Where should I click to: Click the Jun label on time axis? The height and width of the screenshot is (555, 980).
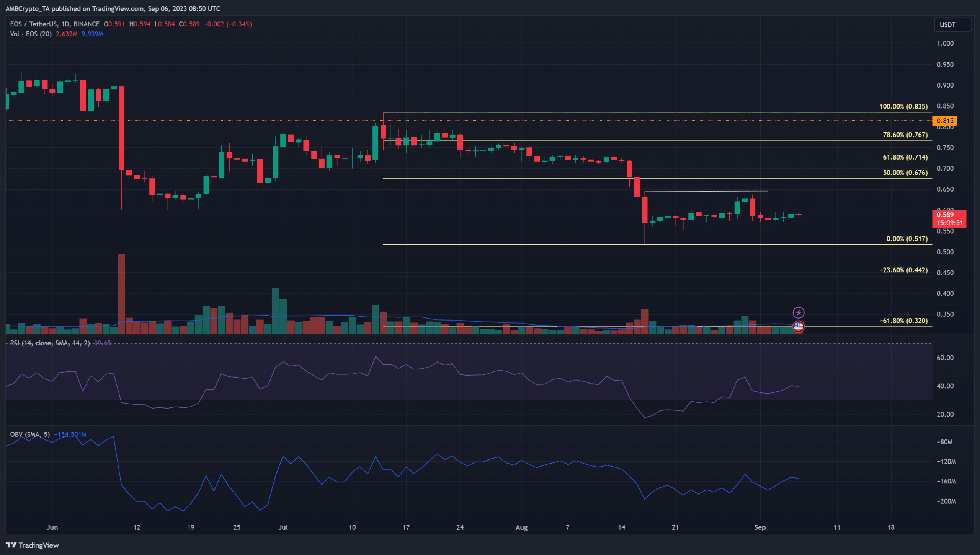coord(52,527)
